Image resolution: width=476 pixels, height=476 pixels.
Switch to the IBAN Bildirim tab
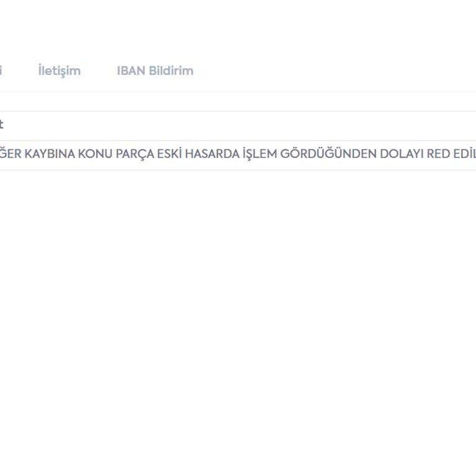click(x=155, y=71)
